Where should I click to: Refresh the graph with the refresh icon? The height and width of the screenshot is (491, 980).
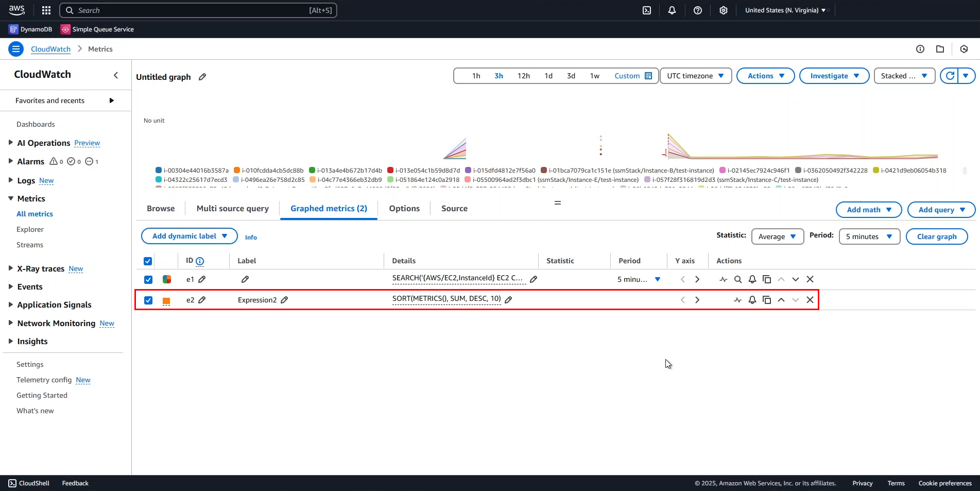[x=950, y=76]
